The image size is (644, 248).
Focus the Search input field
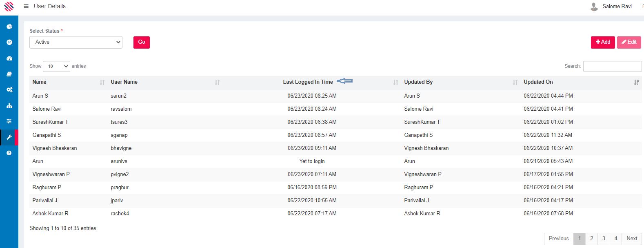pyautogui.click(x=612, y=66)
